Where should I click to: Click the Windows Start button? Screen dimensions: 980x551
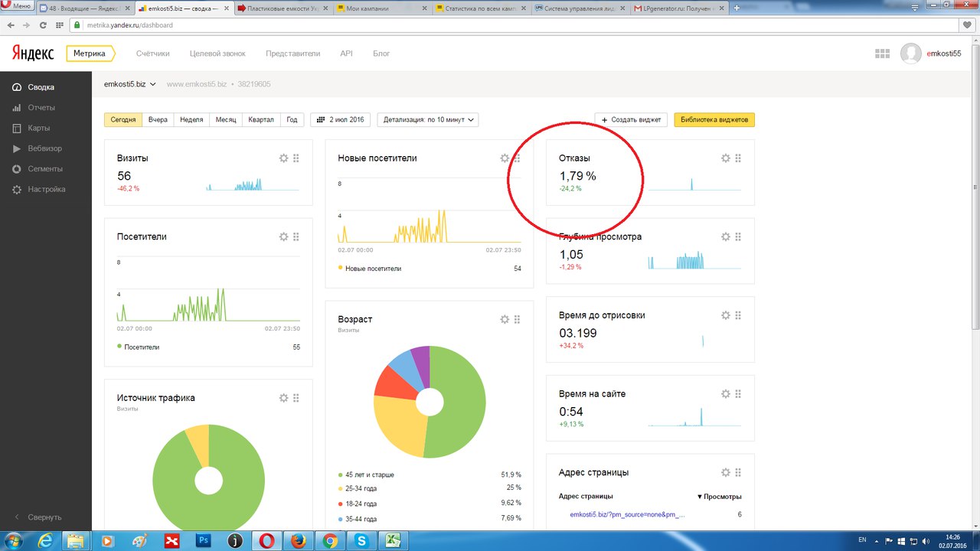[14, 541]
